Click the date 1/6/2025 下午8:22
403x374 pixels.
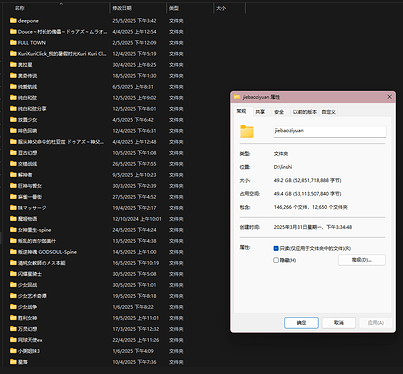coord(133,307)
